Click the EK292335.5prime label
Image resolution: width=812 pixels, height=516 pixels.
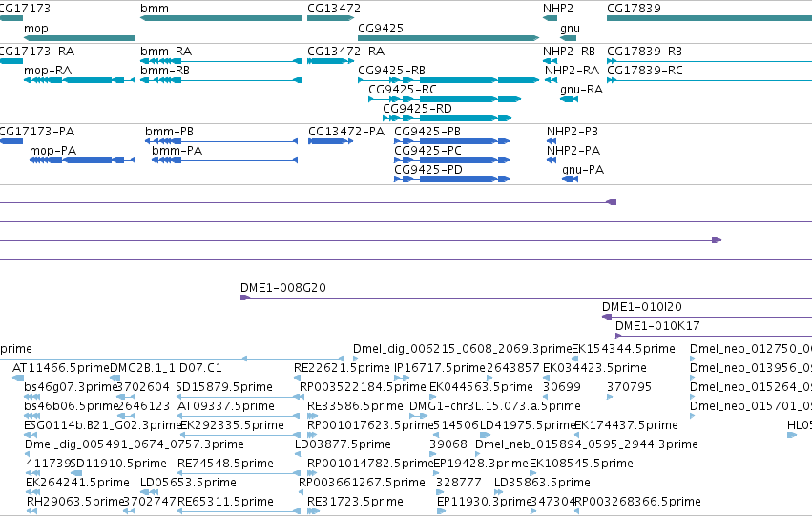click(x=232, y=425)
